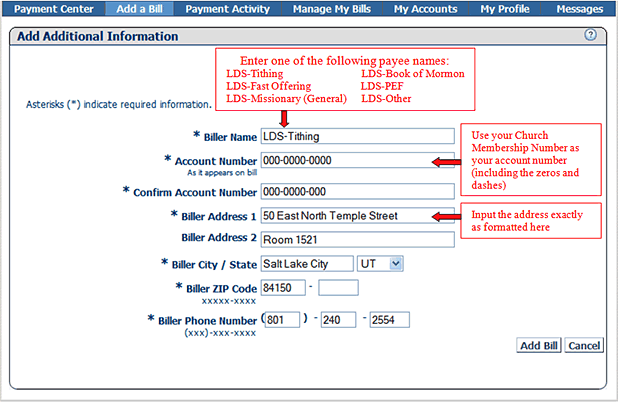Open the Payment Center tab

(54, 9)
